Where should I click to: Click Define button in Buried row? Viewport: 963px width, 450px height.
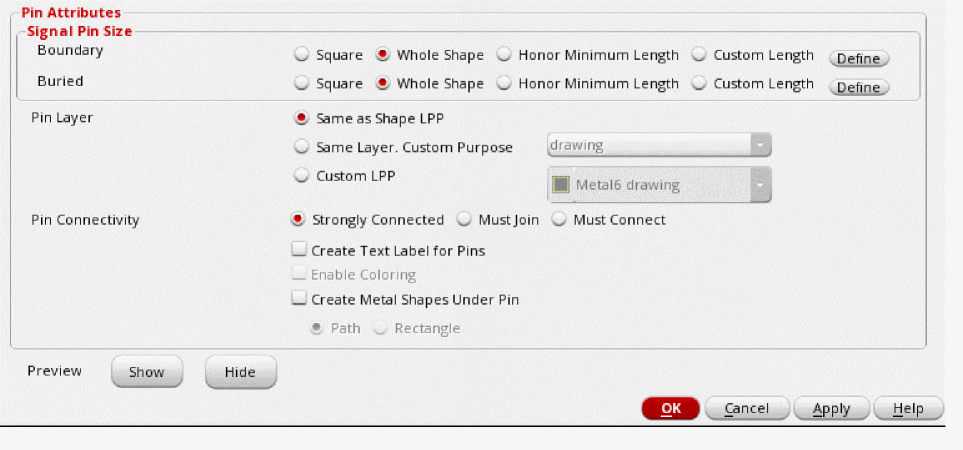[858, 87]
